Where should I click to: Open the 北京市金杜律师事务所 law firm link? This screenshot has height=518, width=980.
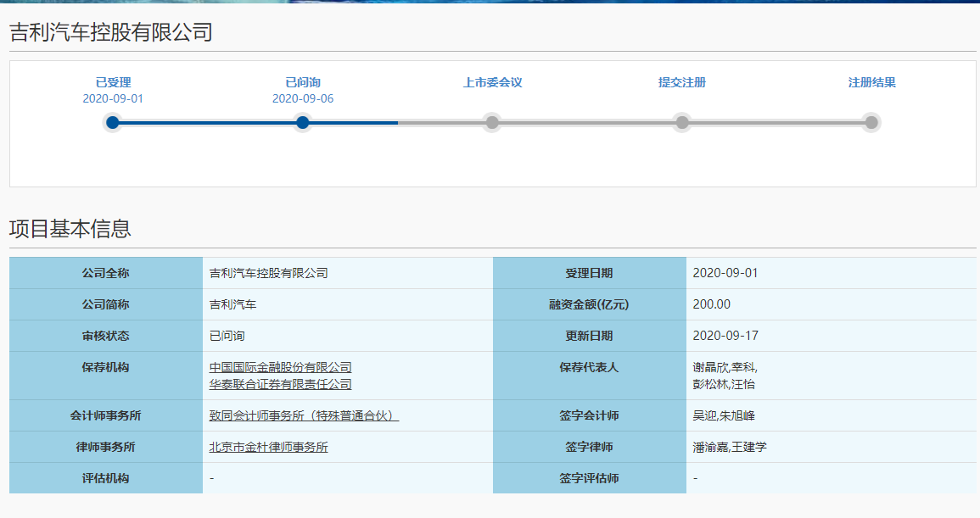(268, 447)
